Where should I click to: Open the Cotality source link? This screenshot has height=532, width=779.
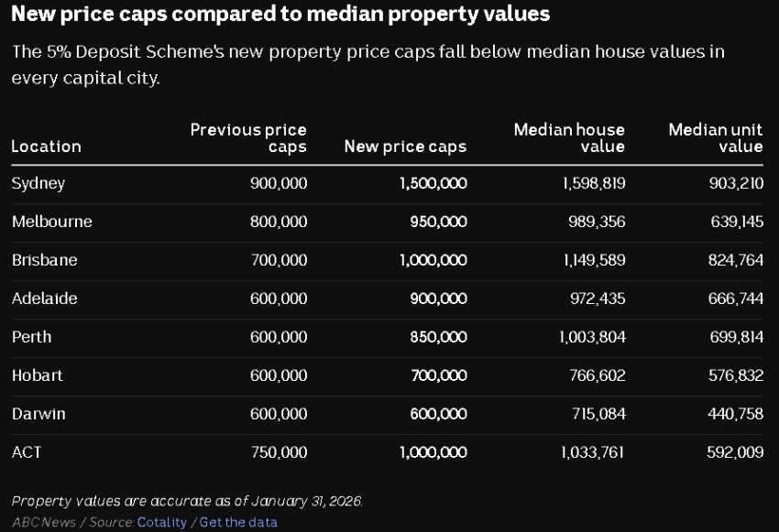point(161,522)
